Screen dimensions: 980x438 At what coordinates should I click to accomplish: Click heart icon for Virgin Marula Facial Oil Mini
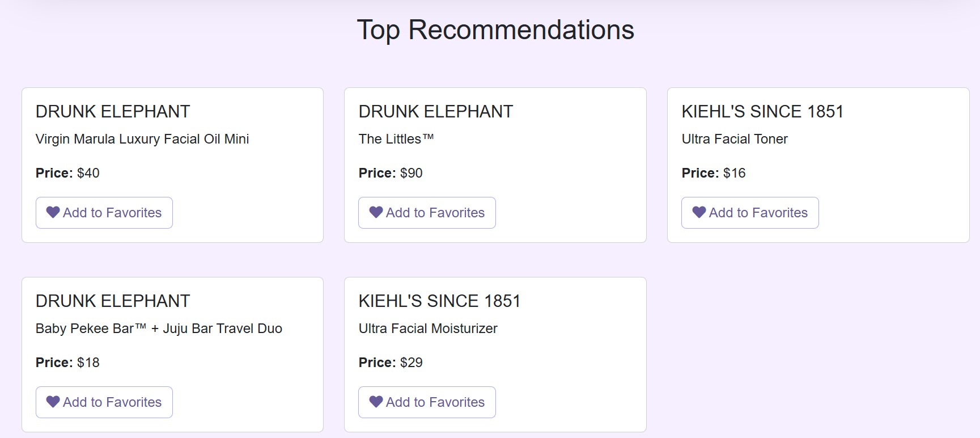click(x=53, y=212)
